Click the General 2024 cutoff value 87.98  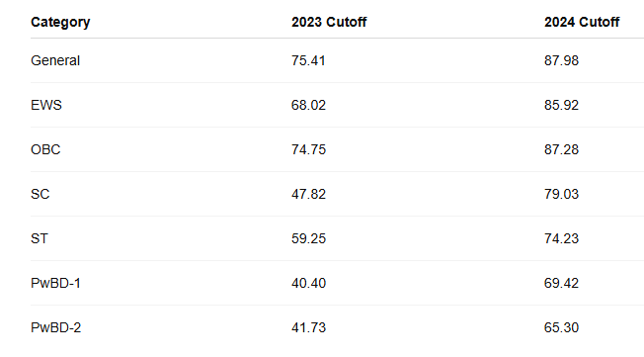tap(561, 60)
